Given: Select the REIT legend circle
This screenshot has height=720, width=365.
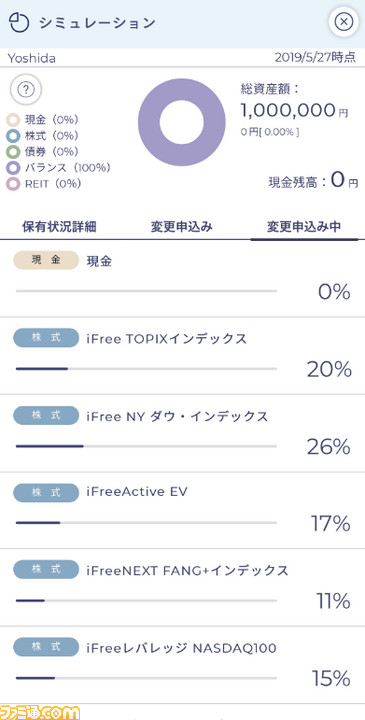Looking at the screenshot, I should 13,184.
